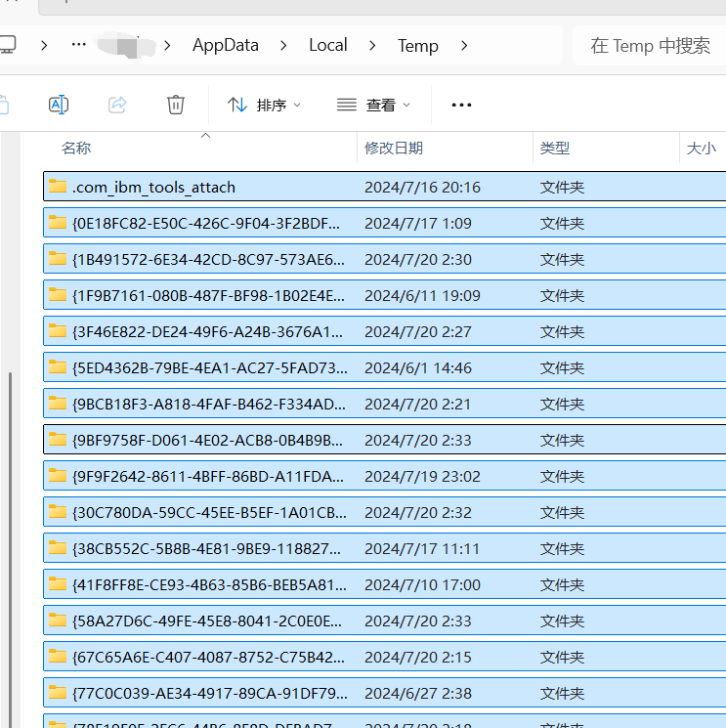Viewport: 726px width, 728px height.
Task: Select the {0E18FC82-E50C-426C folder
Action: tap(384, 223)
